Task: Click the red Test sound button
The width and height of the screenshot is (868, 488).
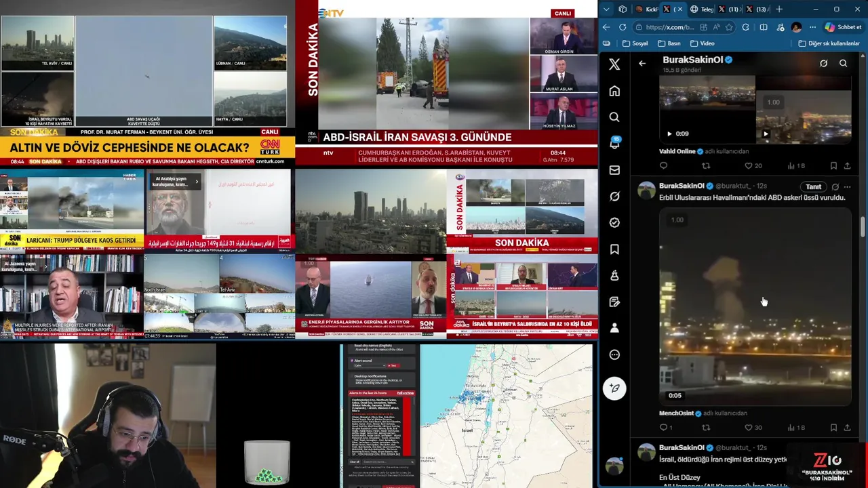Action: [x=393, y=365]
